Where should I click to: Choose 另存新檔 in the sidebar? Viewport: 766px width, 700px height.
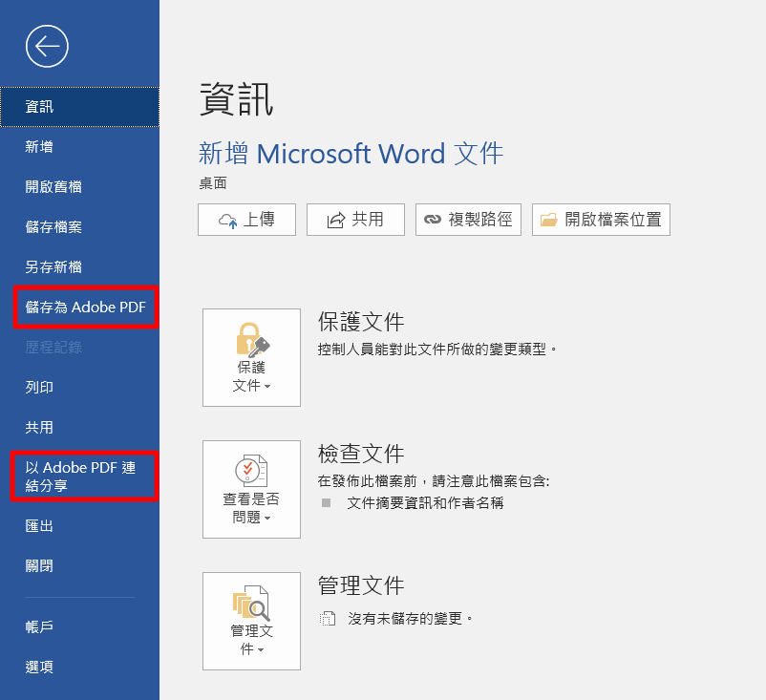pos(79,266)
